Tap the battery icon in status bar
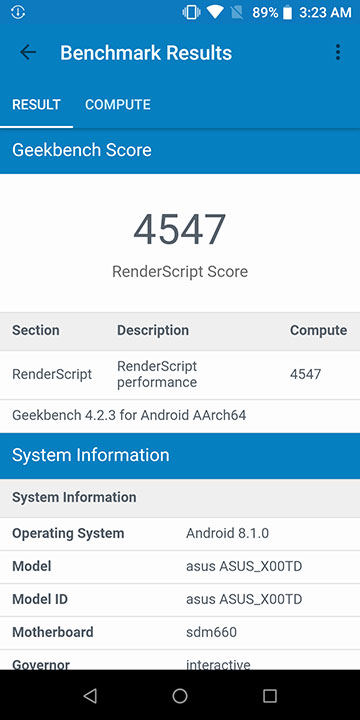360x720 pixels. 287,12
